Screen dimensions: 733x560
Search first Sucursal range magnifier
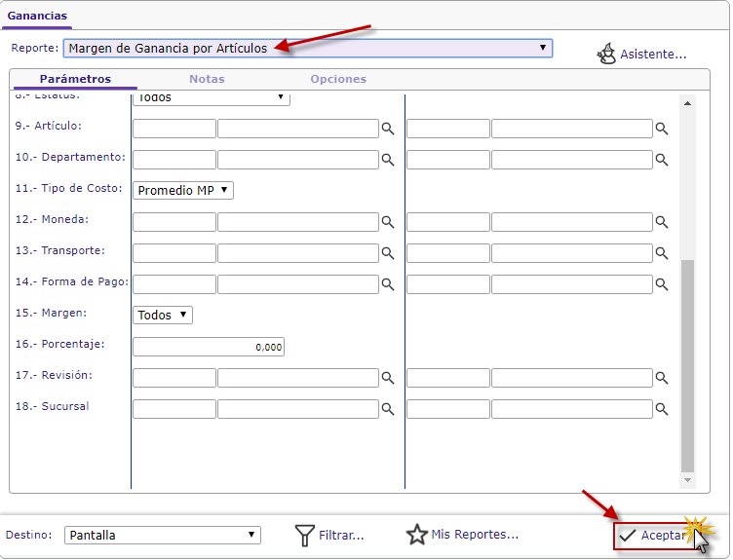(388, 409)
